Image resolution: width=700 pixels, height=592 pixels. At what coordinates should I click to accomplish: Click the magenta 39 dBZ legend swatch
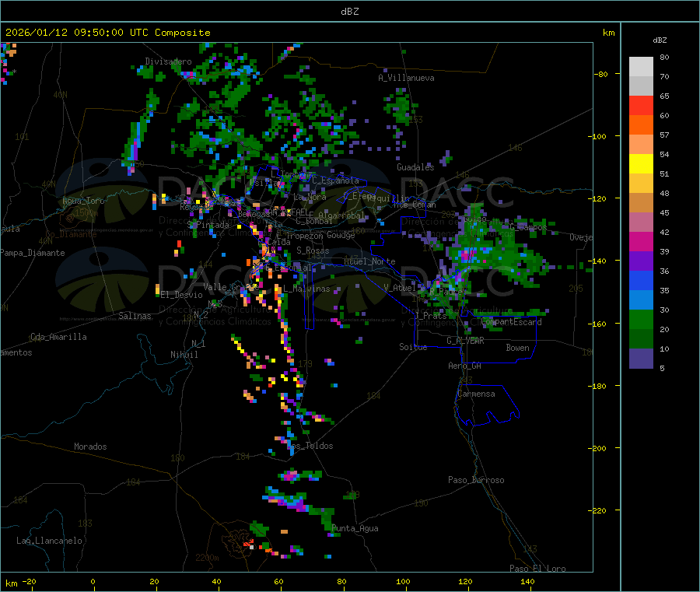[x=641, y=241]
